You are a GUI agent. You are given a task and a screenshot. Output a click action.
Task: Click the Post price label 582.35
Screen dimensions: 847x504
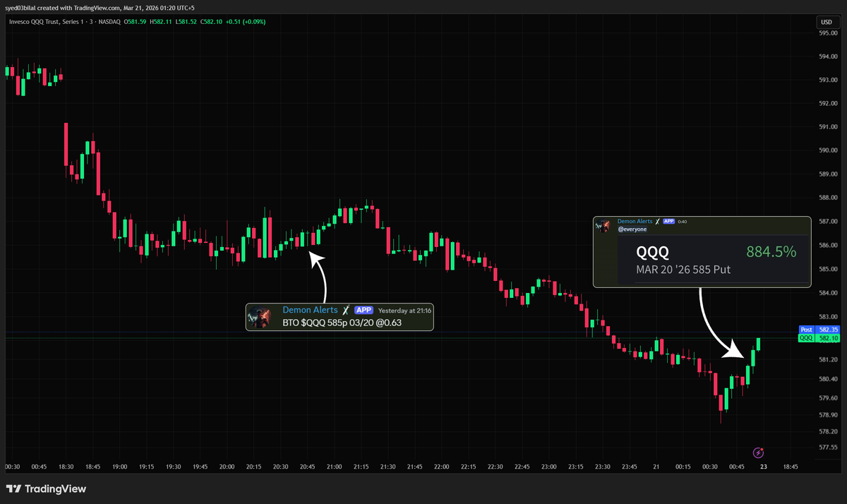click(818, 330)
